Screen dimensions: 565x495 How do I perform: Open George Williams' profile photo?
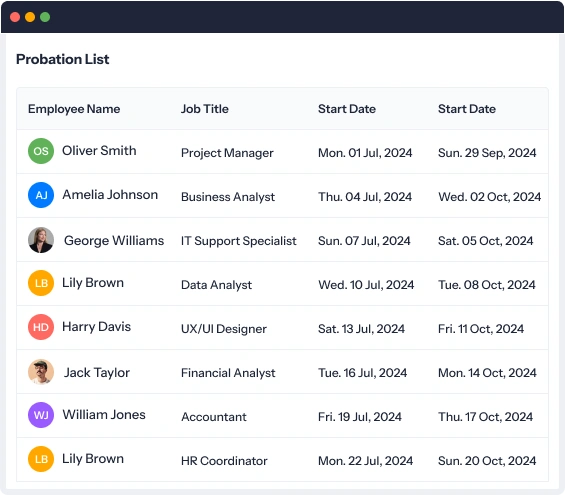(41, 240)
